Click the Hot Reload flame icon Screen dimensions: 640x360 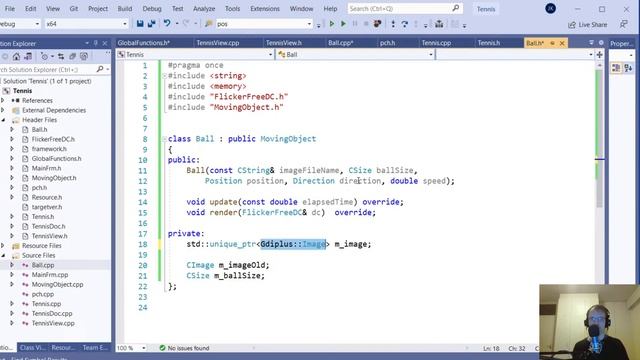click(378, 24)
